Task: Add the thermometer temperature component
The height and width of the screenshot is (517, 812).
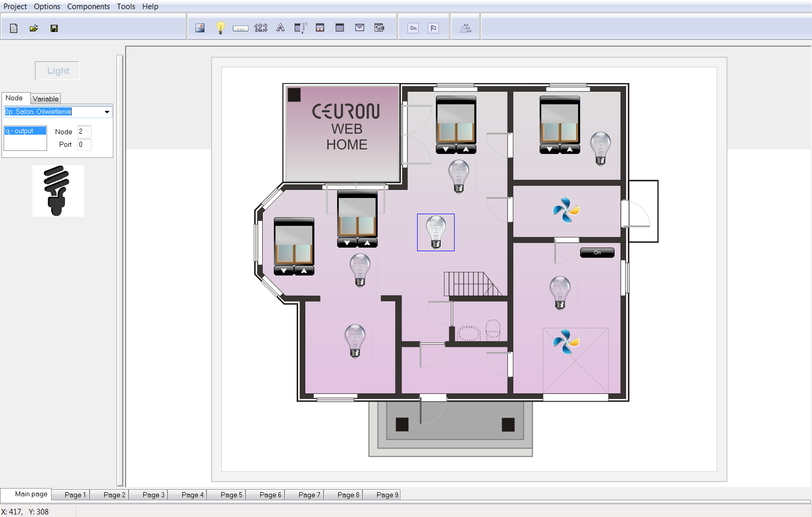Action: coord(301,28)
